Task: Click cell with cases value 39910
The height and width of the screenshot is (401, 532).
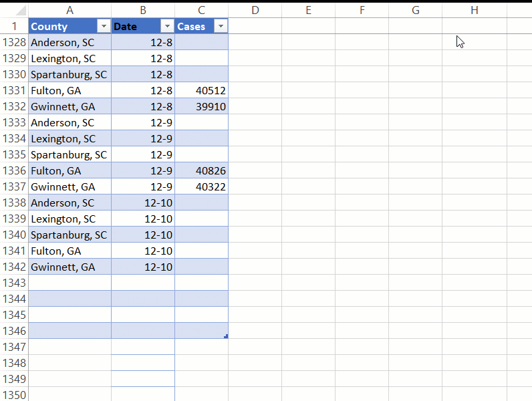Action: tap(202, 106)
